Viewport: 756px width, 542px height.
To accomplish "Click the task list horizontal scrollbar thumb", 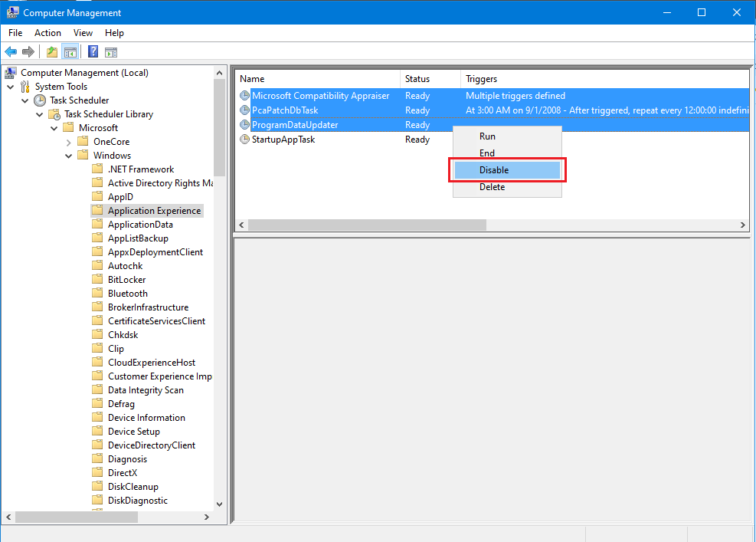I will point(367,225).
